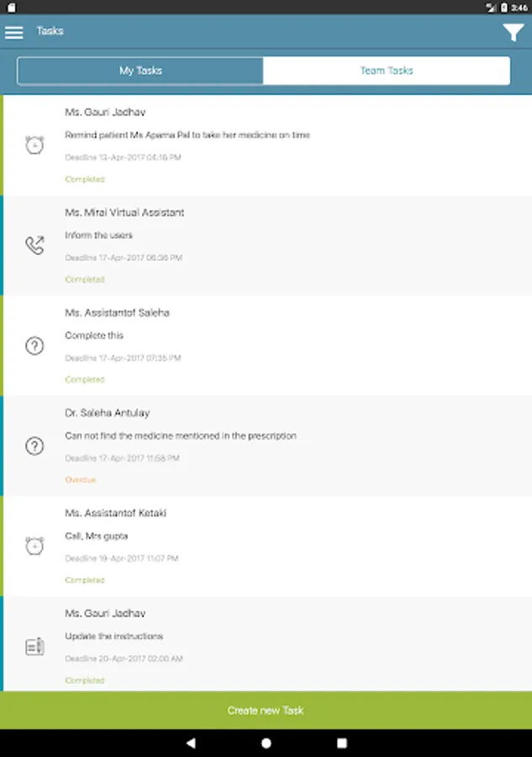Open task 'Remind patient Ms Aparna Pal' description

(x=187, y=135)
